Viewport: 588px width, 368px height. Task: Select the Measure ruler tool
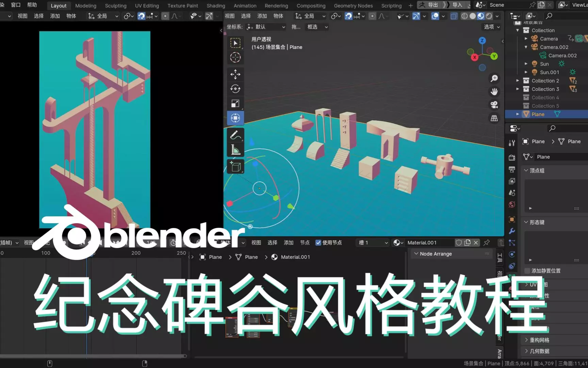pos(235,150)
